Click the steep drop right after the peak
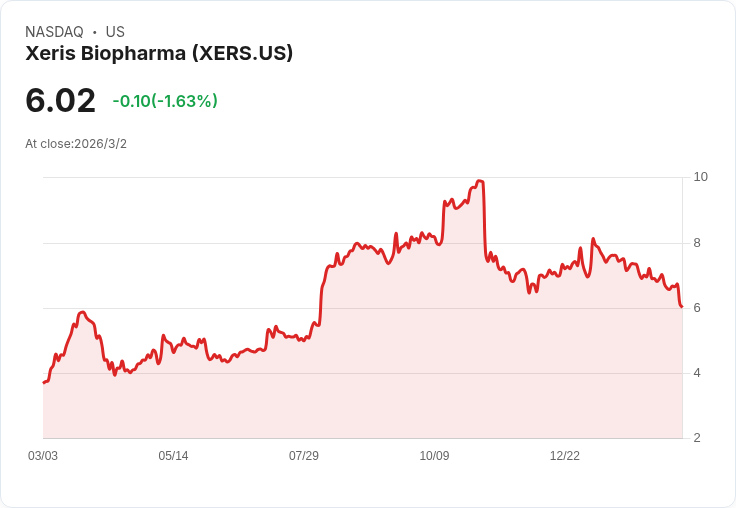Image resolution: width=736 pixels, height=508 pixels. point(485,222)
